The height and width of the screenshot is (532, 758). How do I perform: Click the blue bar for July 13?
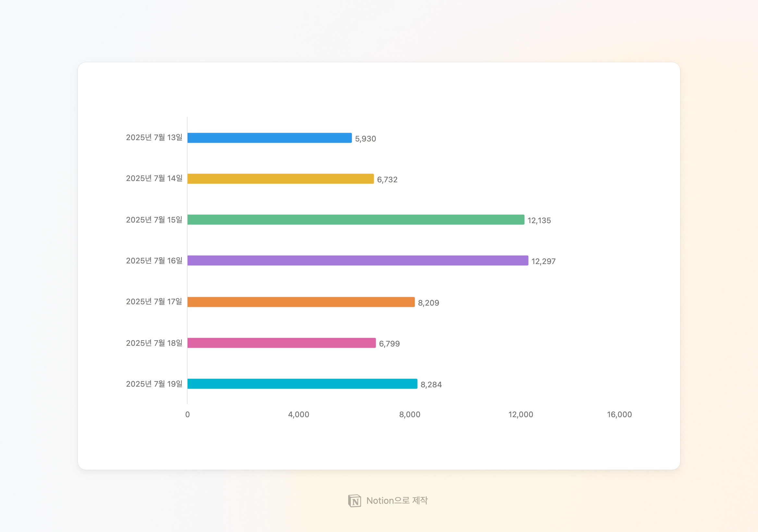click(x=269, y=138)
